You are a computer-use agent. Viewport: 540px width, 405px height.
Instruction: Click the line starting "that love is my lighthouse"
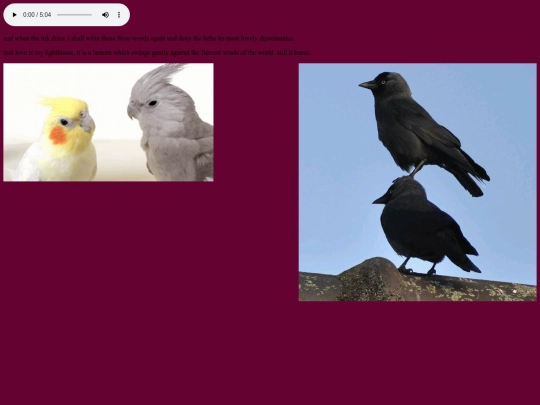157,53
